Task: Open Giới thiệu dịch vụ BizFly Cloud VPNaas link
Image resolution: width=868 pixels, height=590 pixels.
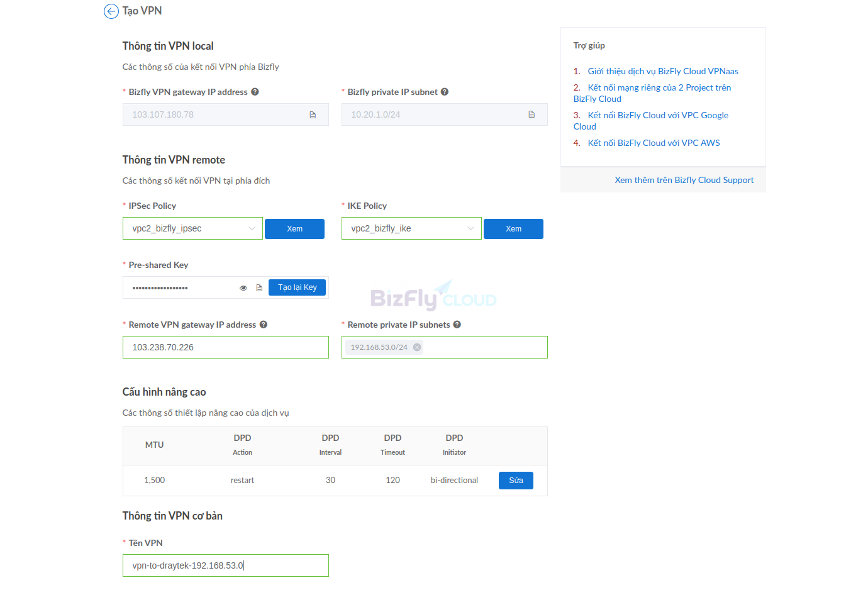Action: [x=663, y=71]
